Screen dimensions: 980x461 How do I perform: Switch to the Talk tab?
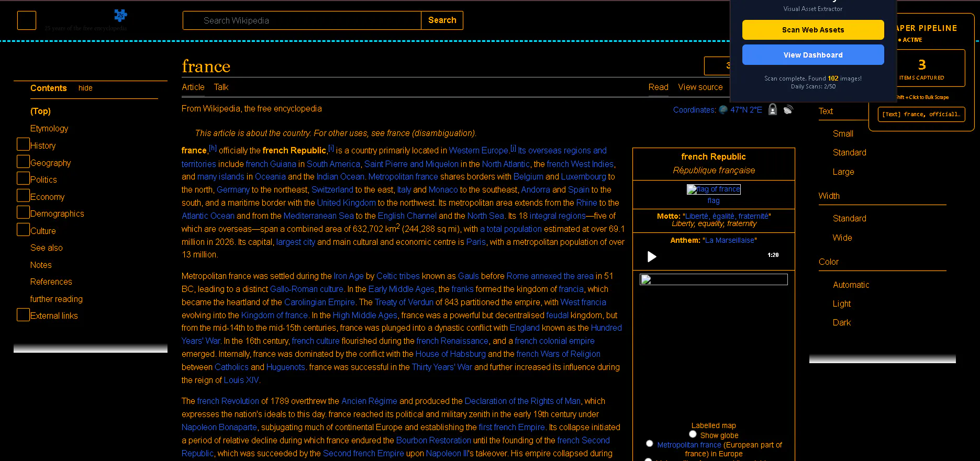point(221,87)
